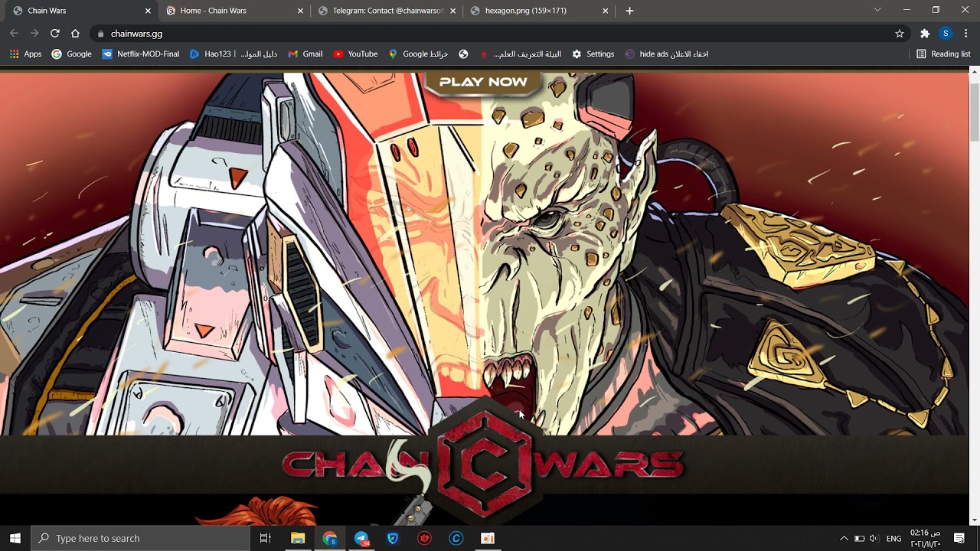
Task: Show hidden system tray icons
Action: pyautogui.click(x=844, y=539)
